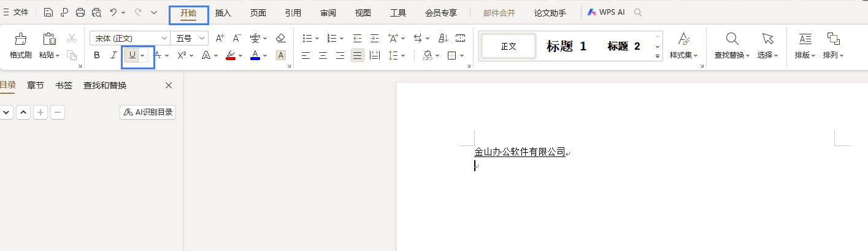The height and width of the screenshot is (251, 868).
Task: Click the borders grid icon
Action: click(452, 55)
